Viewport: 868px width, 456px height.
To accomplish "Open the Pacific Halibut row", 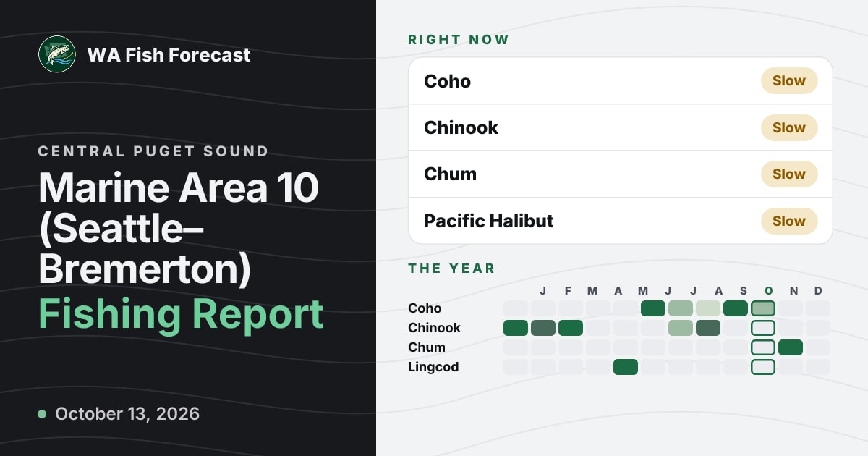I will pyautogui.click(x=621, y=221).
